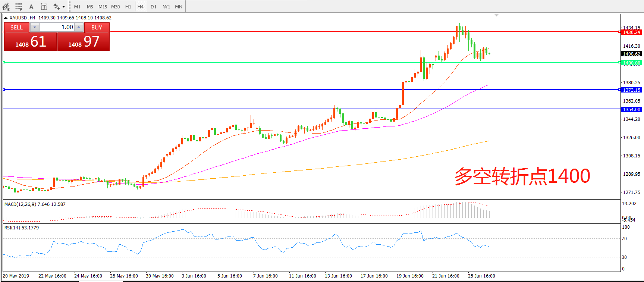Click the red 1430.24 price level label
The image size is (644, 282).
[x=631, y=32]
